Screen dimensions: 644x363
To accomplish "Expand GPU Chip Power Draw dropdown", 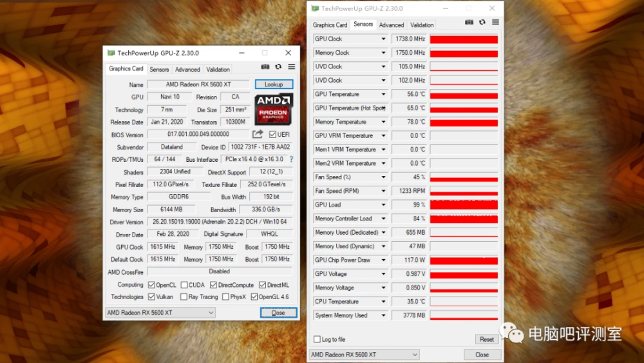I will click(x=383, y=260).
